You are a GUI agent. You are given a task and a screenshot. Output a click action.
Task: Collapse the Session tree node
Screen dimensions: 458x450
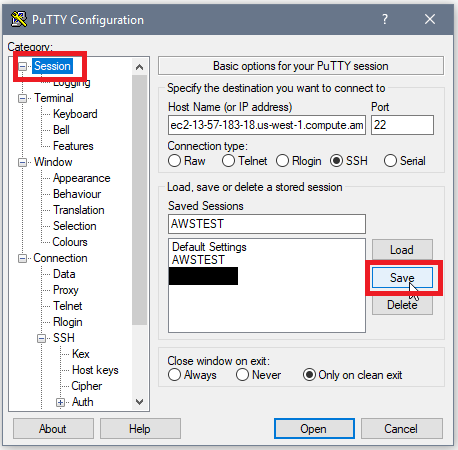click(x=22, y=66)
